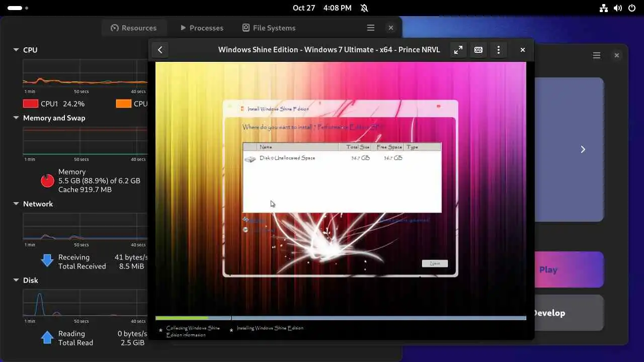This screenshot has height=362, width=644.
Task: Open the Activities overview pill
Action: [18, 8]
